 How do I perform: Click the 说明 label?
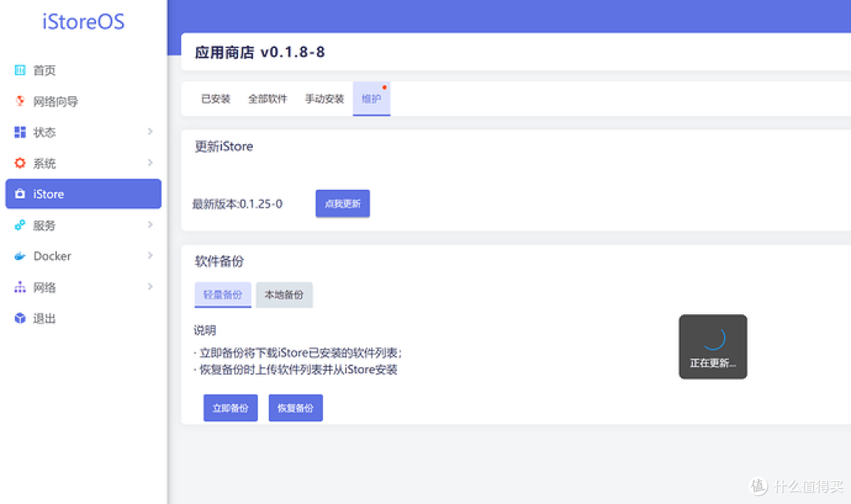coord(205,330)
